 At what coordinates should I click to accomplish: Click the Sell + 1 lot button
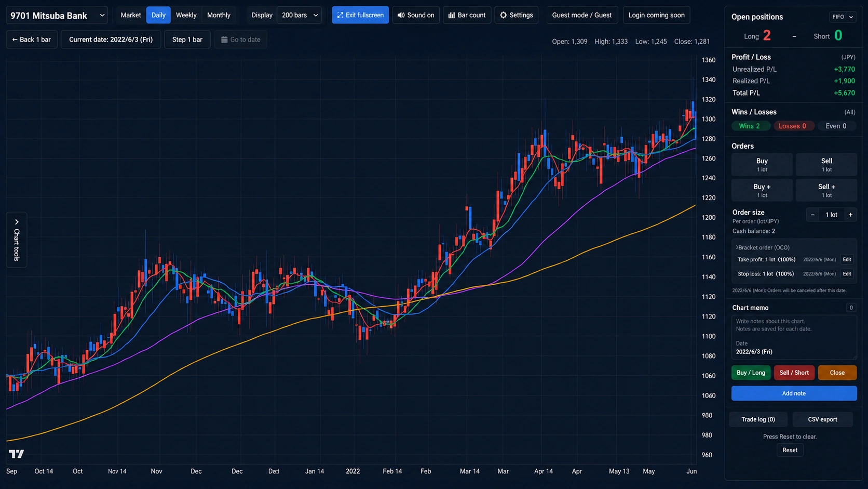[826, 190]
